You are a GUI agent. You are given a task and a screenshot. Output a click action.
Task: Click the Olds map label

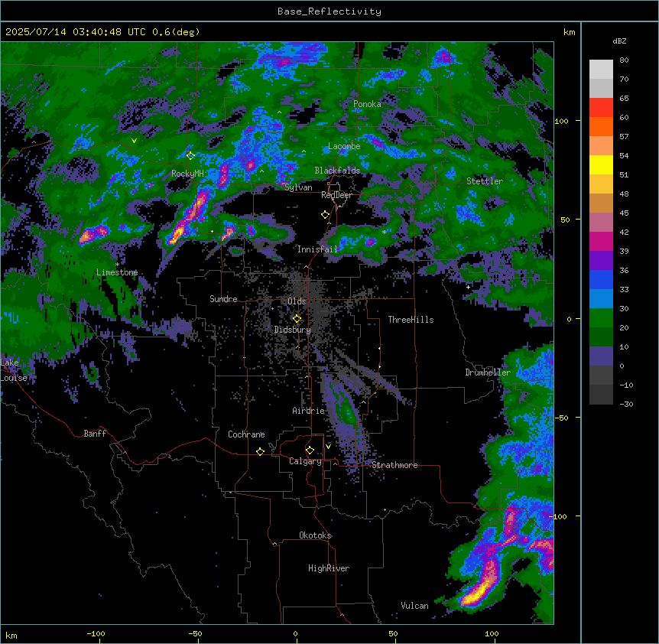(297, 301)
